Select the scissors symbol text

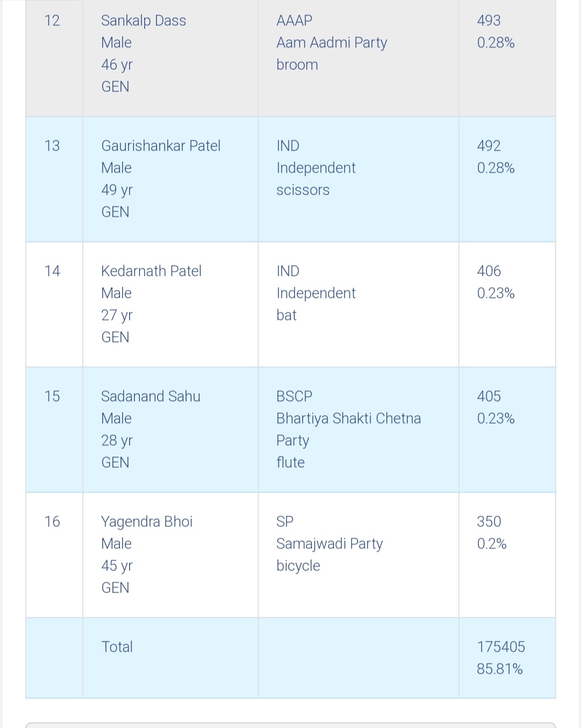click(303, 190)
